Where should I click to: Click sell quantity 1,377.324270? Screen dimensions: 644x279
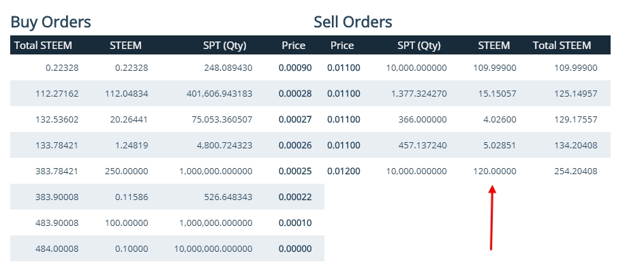[416, 94]
